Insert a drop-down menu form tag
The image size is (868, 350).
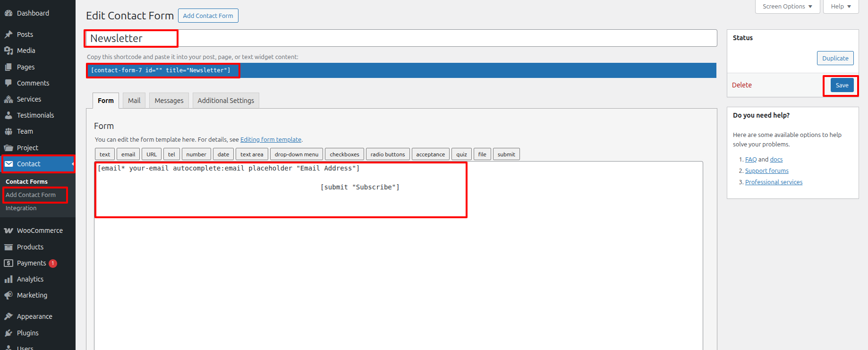click(297, 154)
